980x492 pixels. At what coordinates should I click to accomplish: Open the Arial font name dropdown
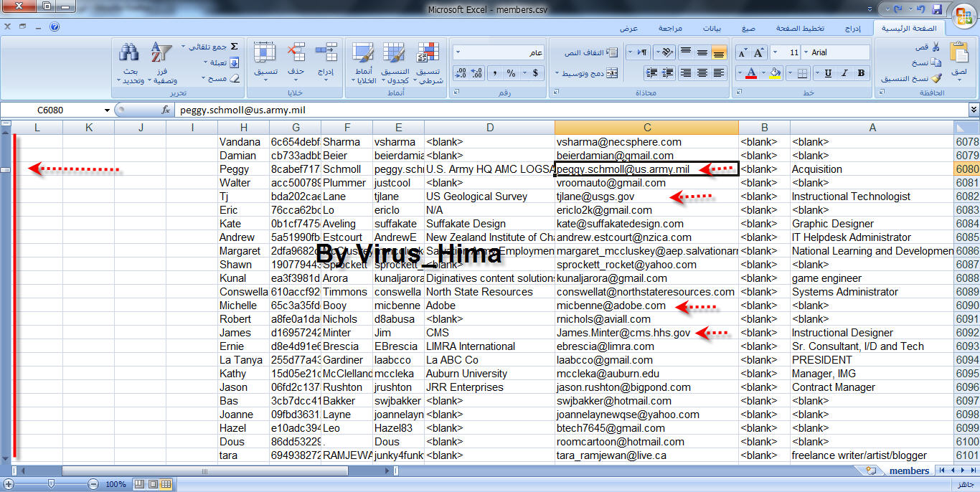click(x=806, y=52)
